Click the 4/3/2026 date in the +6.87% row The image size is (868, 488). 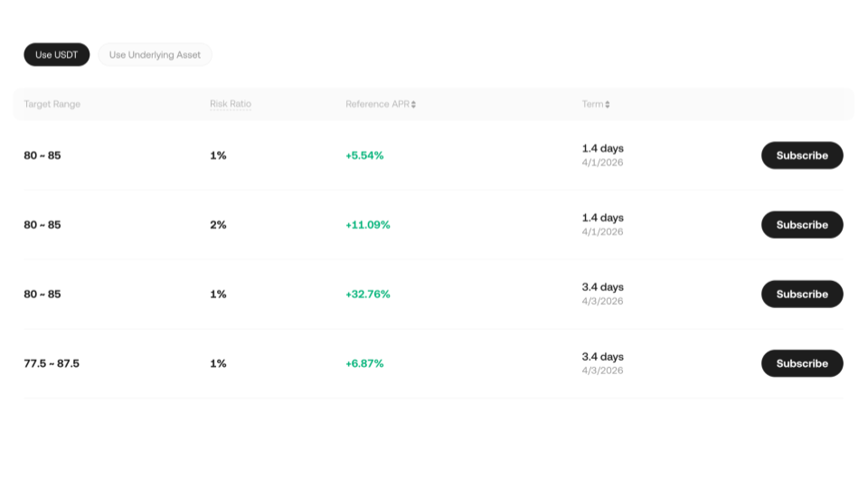[602, 371]
